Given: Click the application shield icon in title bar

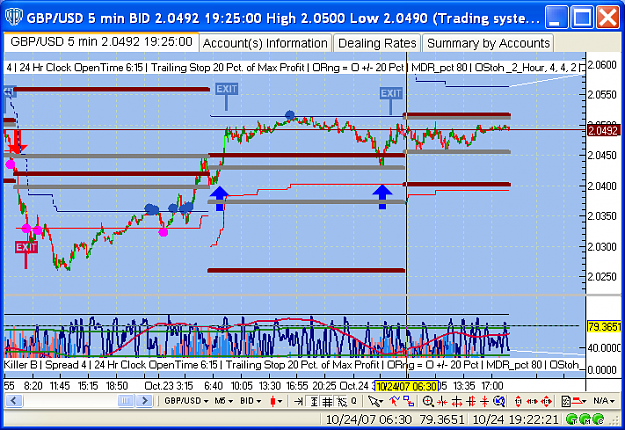Looking at the screenshot, I should pos(14,17).
